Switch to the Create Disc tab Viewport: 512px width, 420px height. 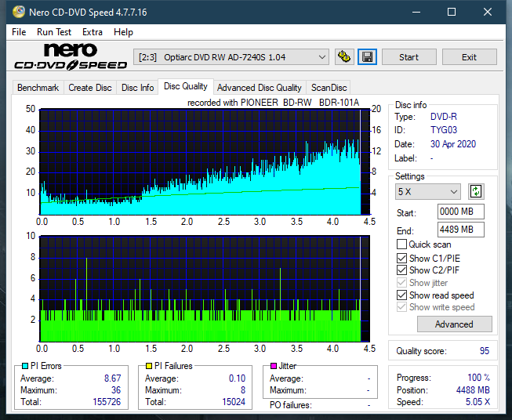coord(90,88)
